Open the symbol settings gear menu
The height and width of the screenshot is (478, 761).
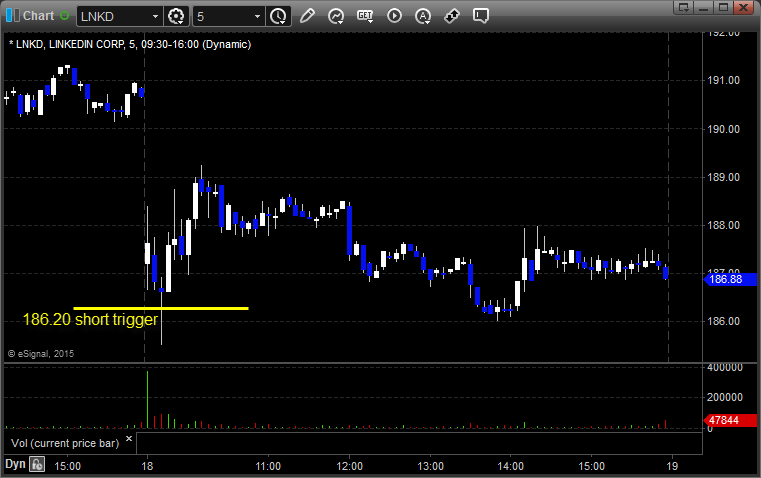176,16
